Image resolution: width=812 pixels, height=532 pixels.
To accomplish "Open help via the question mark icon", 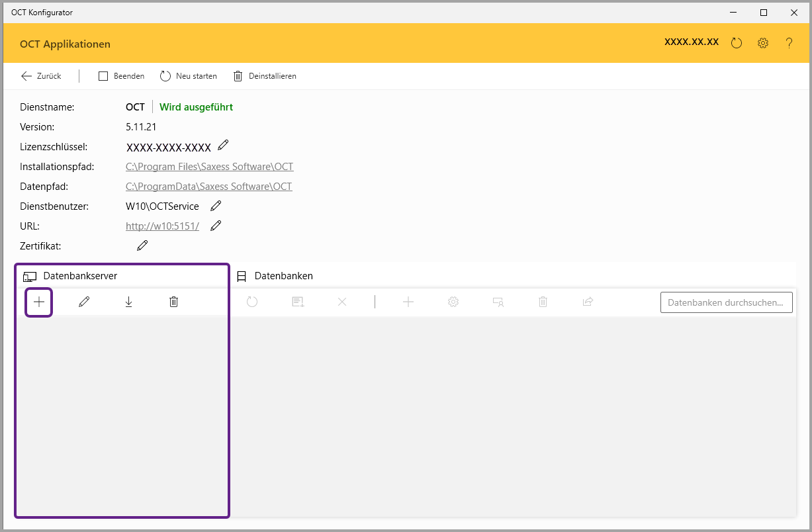I will pos(789,43).
